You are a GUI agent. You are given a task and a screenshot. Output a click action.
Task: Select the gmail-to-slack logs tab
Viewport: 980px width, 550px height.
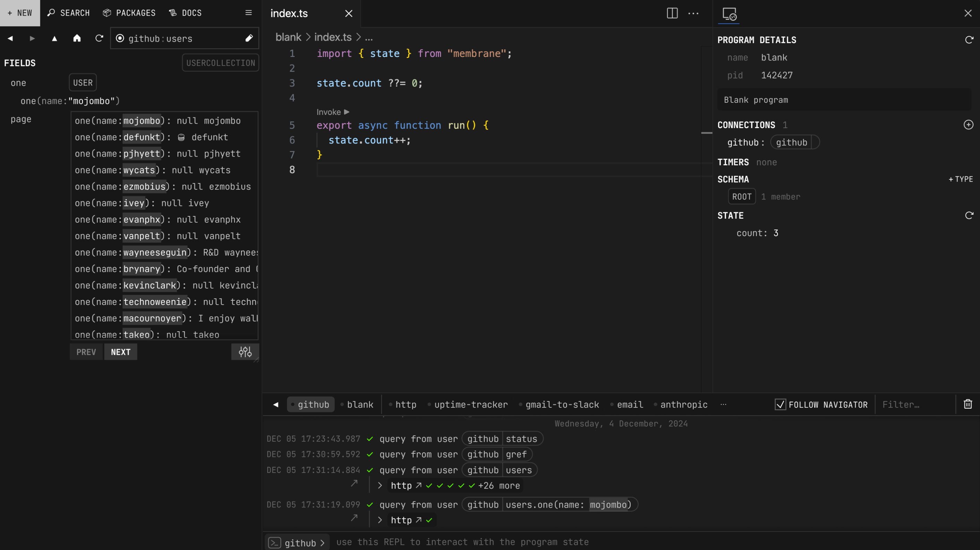(x=559, y=405)
